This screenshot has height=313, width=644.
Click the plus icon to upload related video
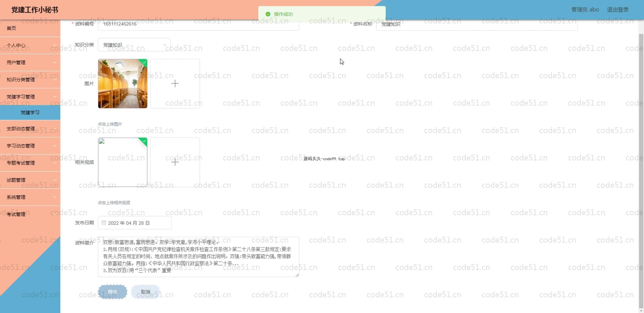click(175, 162)
